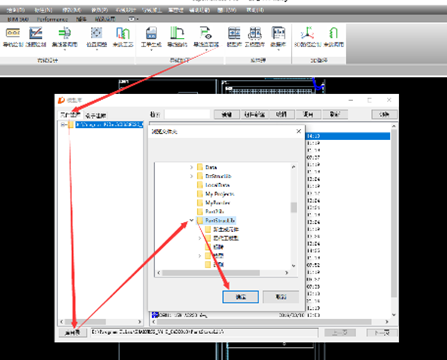Open the BIM 360 ribbon tab
The height and width of the screenshot is (360, 447).
(x=18, y=19)
